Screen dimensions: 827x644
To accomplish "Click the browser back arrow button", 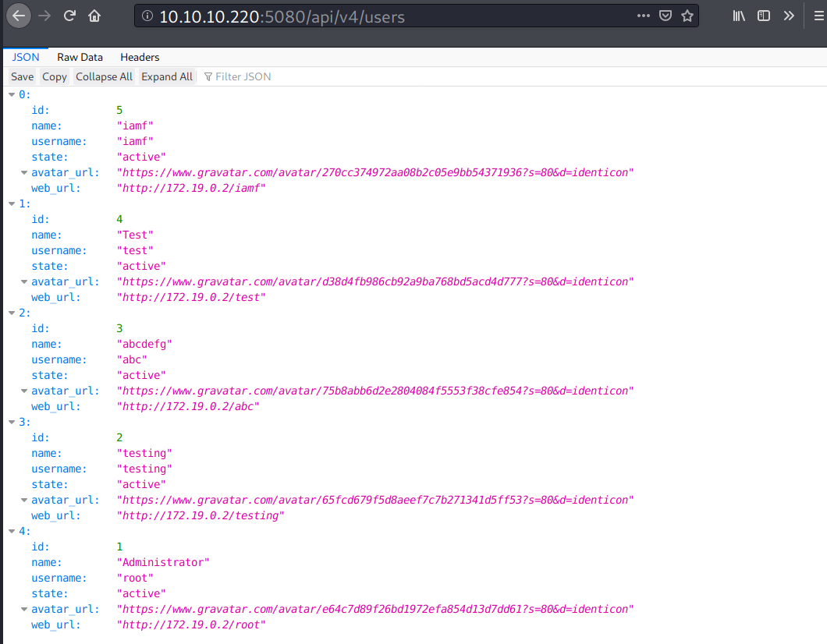I will click(20, 16).
